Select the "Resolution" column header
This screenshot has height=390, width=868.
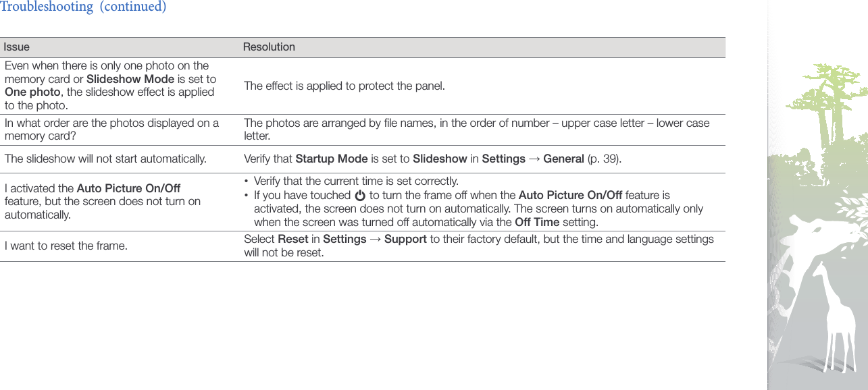269,47
